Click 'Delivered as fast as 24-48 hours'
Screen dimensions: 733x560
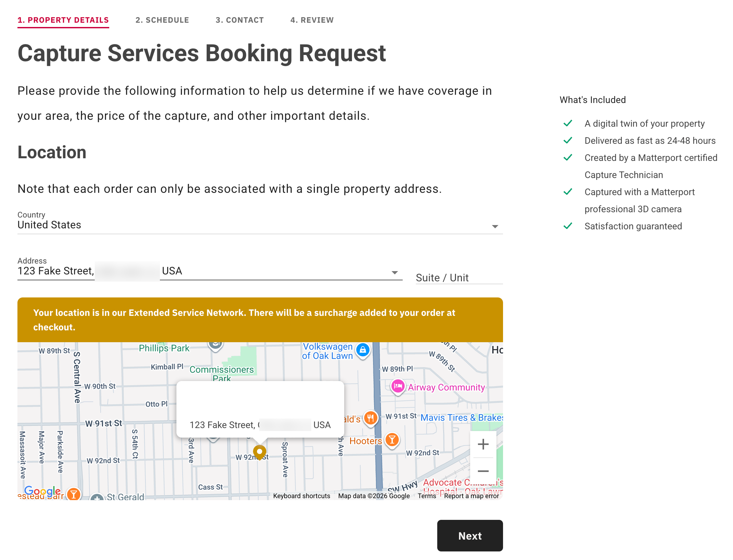(x=650, y=140)
